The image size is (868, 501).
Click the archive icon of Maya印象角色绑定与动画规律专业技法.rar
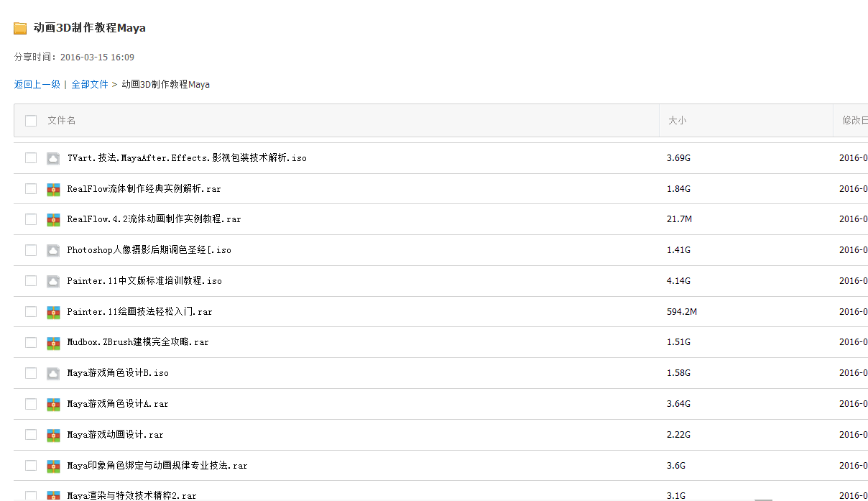(53, 466)
